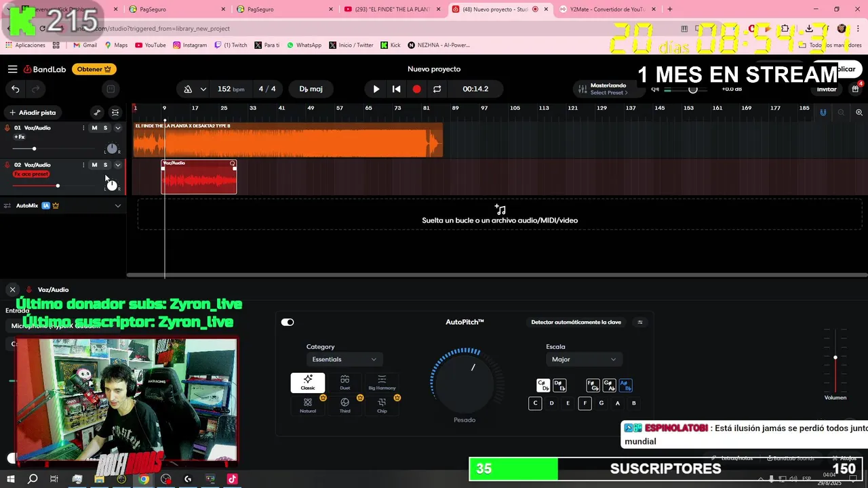Click the microphone icon of track 02
Viewport: 868px width, 488px height.
click(x=7, y=165)
